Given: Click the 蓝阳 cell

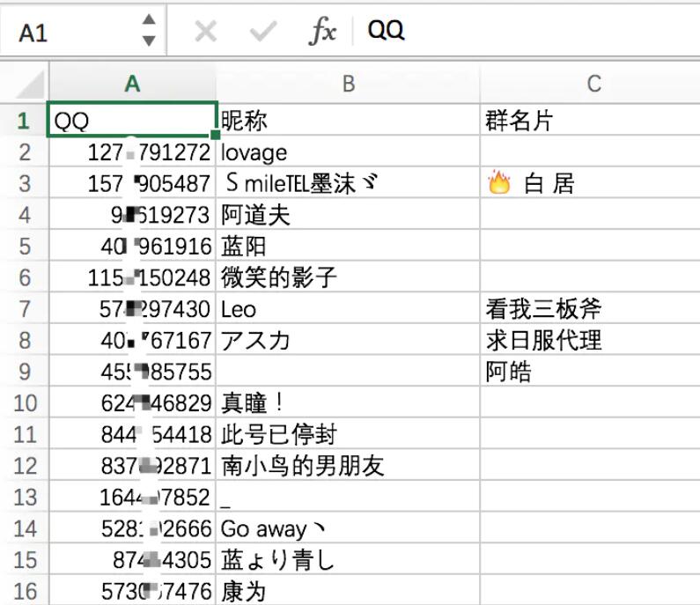Looking at the screenshot, I should (348, 246).
